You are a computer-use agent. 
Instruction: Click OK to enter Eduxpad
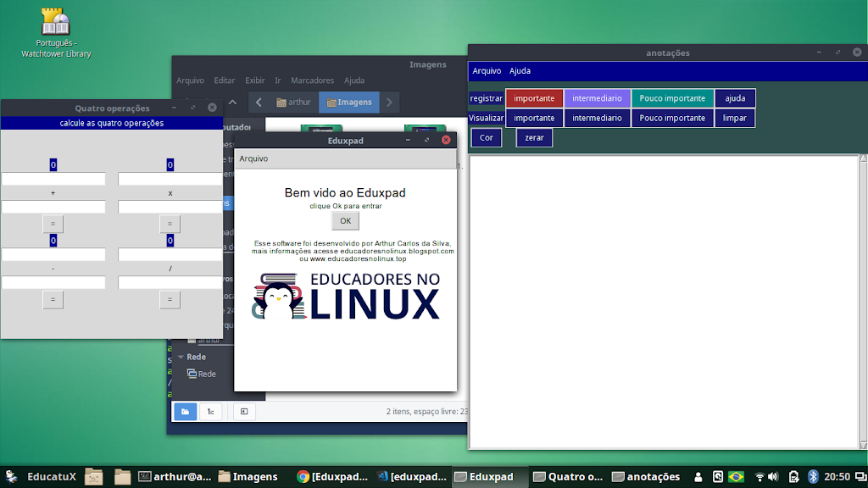(x=346, y=221)
